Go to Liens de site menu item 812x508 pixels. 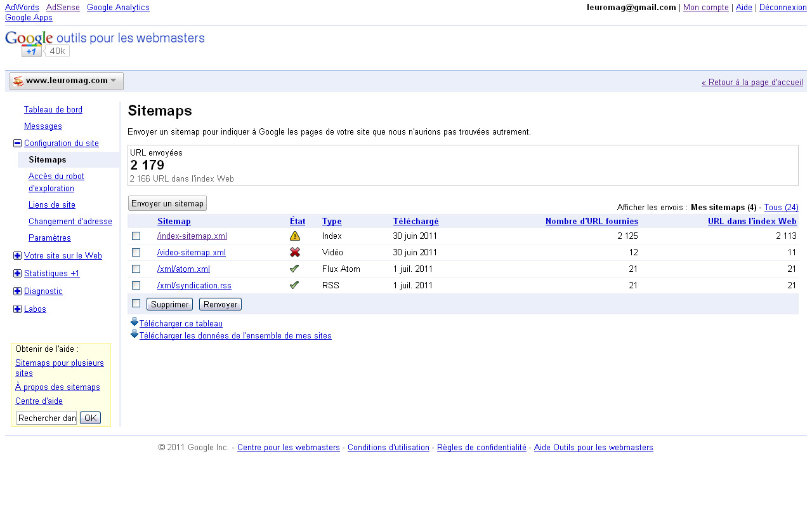(52, 205)
